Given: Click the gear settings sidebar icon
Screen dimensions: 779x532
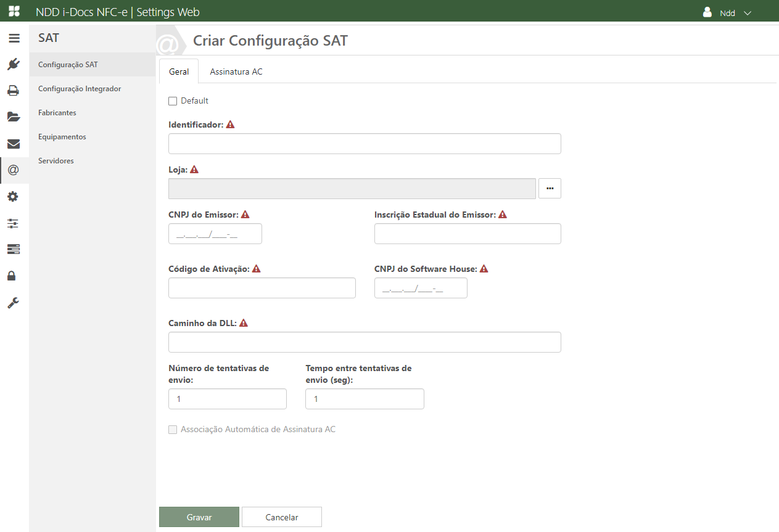Looking at the screenshot, I should [x=14, y=197].
